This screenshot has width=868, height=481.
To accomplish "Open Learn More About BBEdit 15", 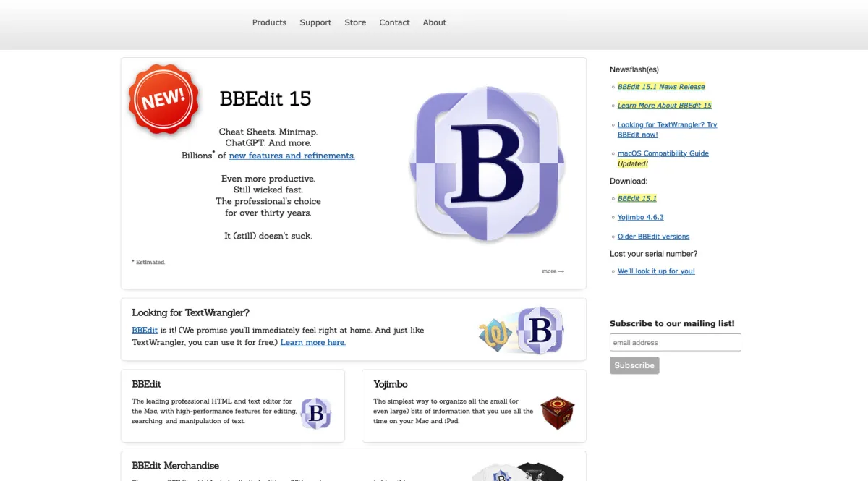I will [x=665, y=106].
